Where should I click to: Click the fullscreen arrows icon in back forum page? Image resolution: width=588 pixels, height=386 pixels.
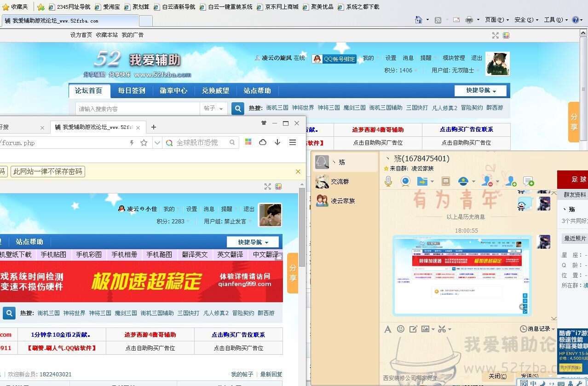click(x=496, y=35)
